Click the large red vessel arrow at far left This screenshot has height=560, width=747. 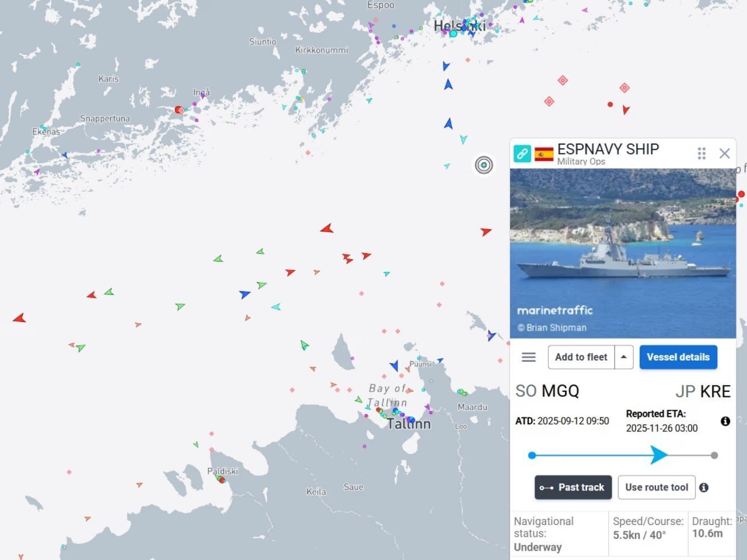19,318
